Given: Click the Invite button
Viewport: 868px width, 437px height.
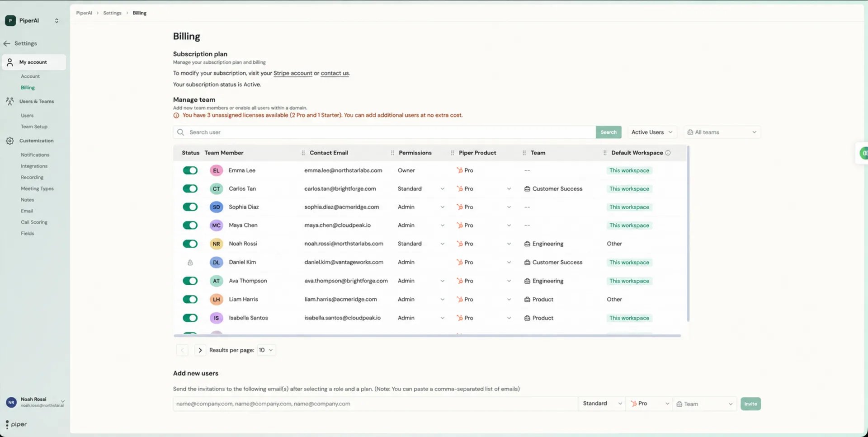Looking at the screenshot, I should [750, 404].
